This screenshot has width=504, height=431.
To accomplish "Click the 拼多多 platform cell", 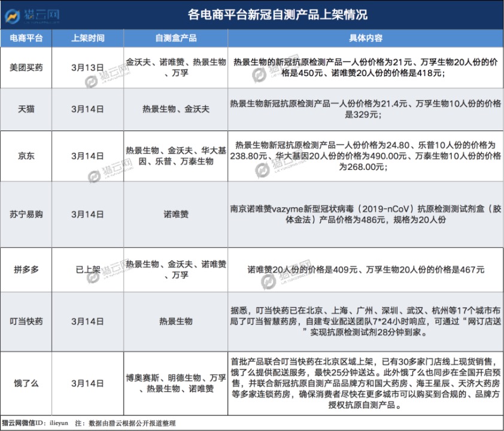I will (26, 269).
